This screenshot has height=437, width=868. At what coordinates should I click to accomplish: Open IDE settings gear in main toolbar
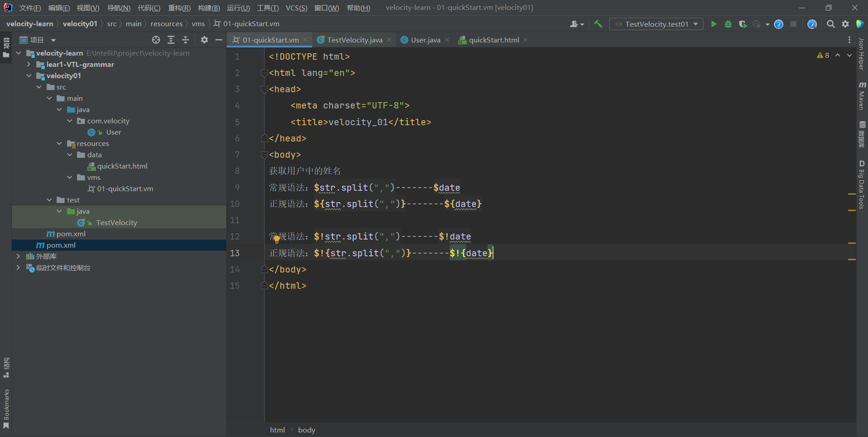coord(845,24)
